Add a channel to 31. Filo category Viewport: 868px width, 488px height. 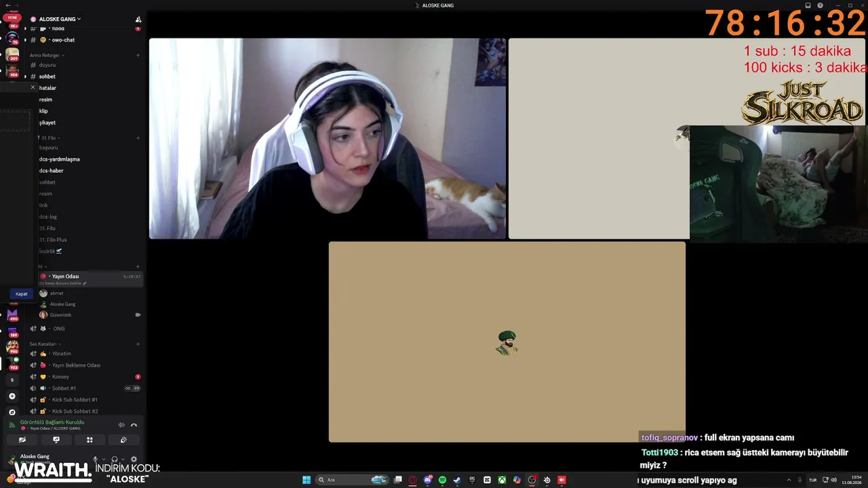(138, 138)
